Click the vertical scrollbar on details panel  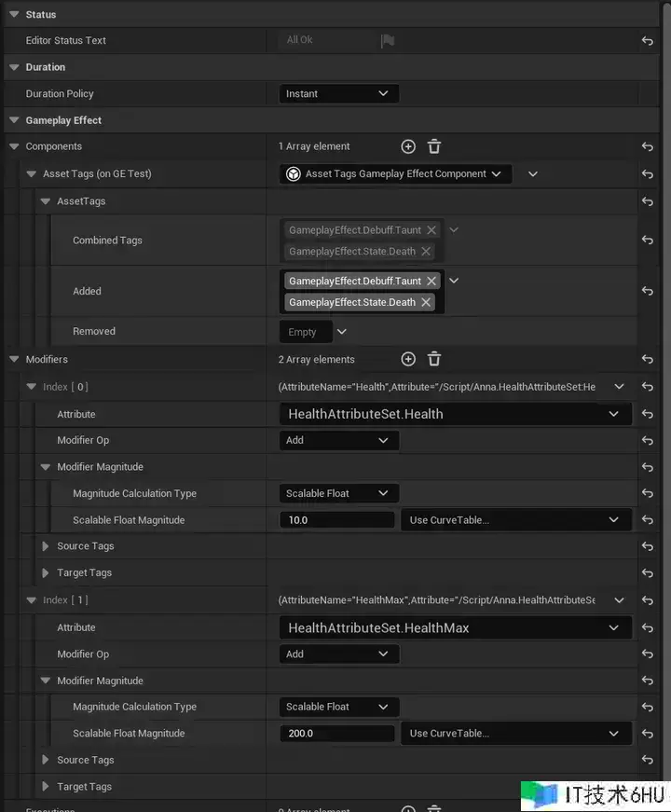coord(666,393)
